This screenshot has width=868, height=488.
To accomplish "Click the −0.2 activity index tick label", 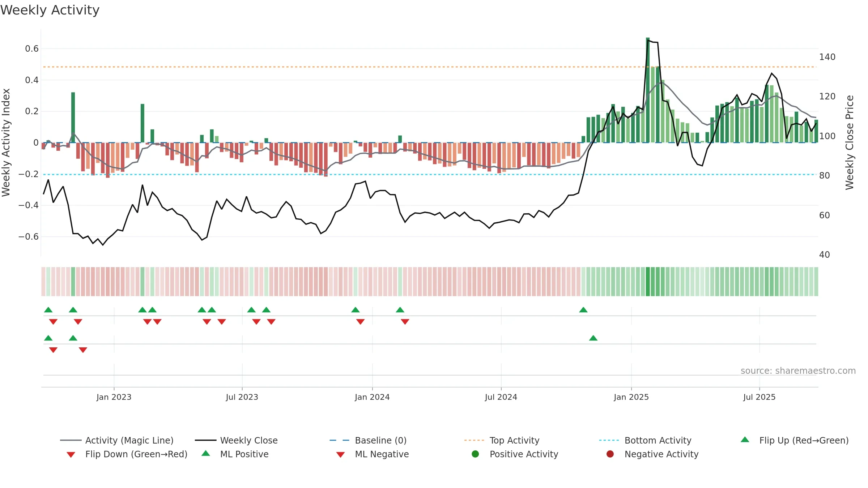I will pos(29,174).
